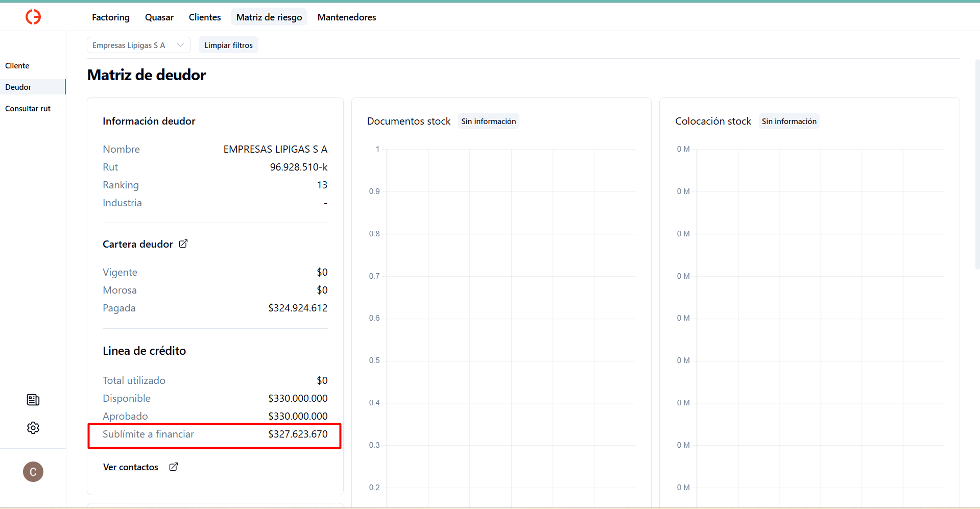Image resolution: width=980 pixels, height=509 pixels.
Task: Open Cartera deudor external link icon
Action: point(183,244)
